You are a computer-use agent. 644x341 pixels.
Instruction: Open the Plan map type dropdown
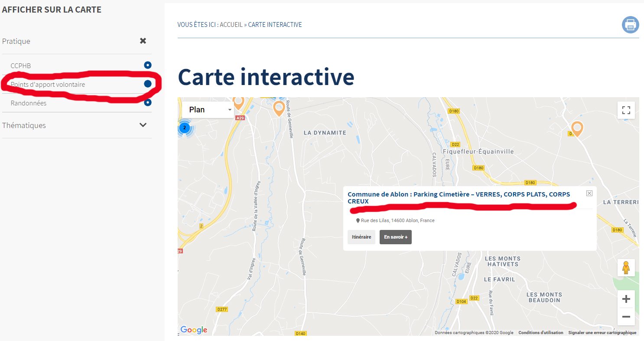coord(208,110)
